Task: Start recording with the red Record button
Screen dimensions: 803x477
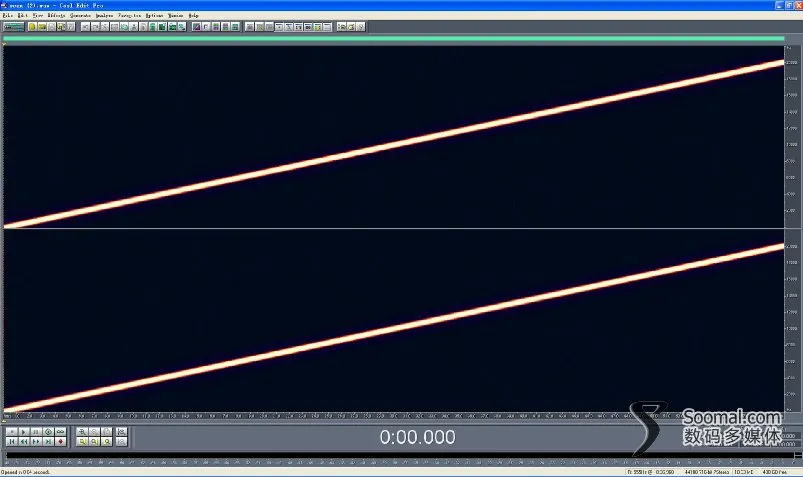Action: tap(60, 441)
